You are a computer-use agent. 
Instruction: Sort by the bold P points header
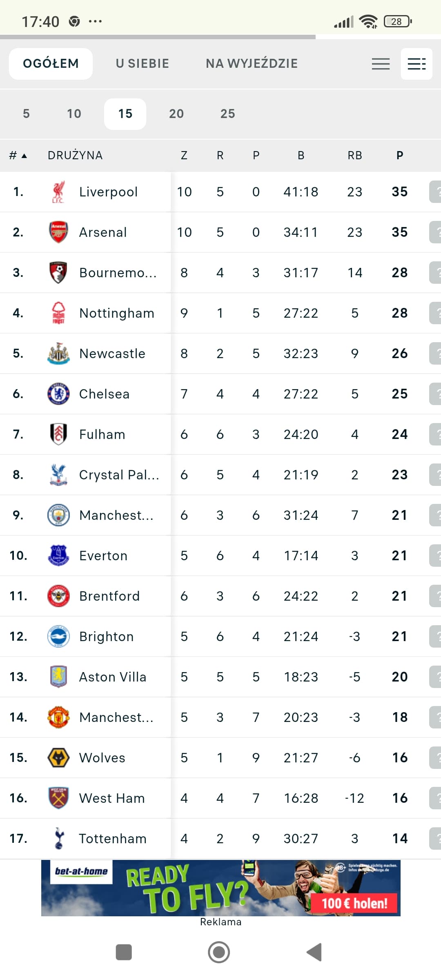[400, 156]
